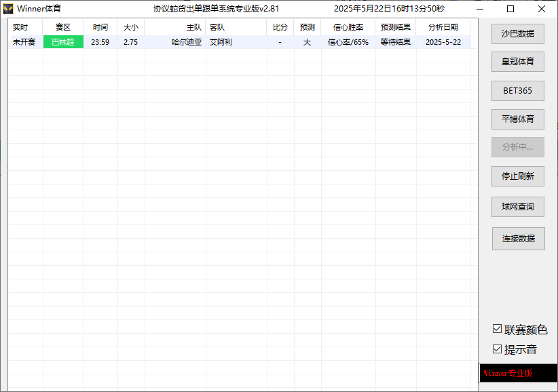Sort by the 赛区 column header

coord(62,28)
